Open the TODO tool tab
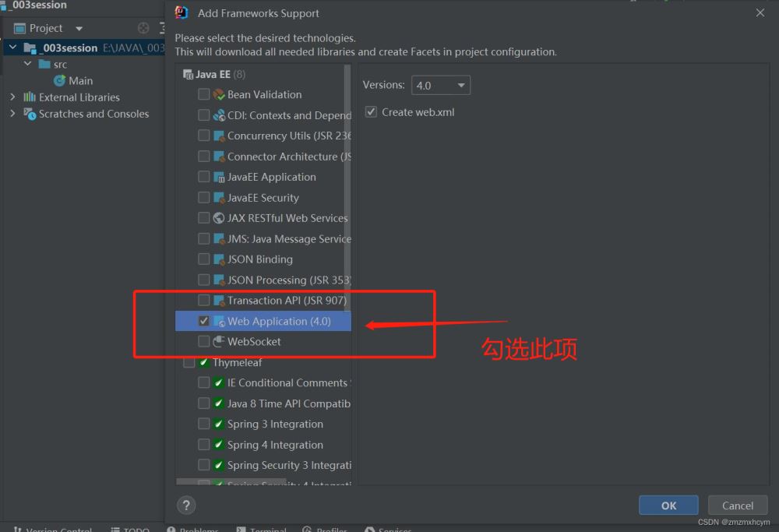This screenshot has width=779, height=532. [x=130, y=530]
